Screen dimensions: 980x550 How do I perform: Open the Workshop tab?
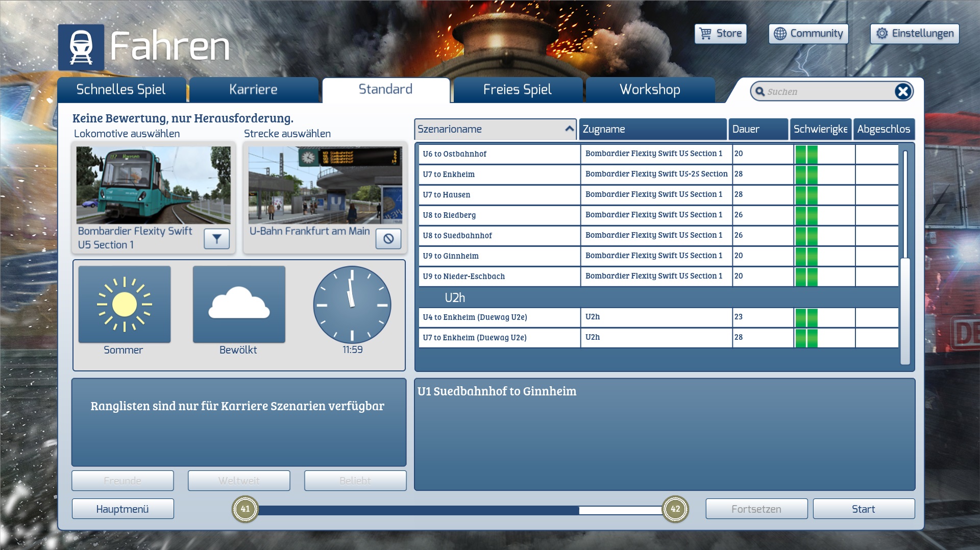tap(649, 90)
